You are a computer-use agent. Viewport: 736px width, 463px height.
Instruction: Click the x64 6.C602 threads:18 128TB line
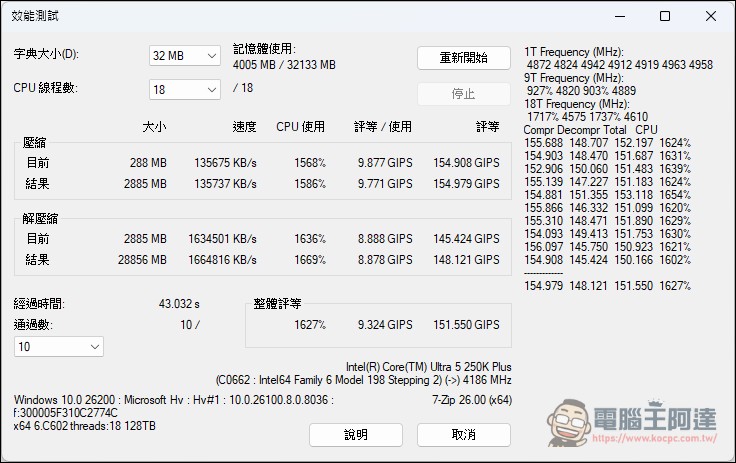(84, 426)
